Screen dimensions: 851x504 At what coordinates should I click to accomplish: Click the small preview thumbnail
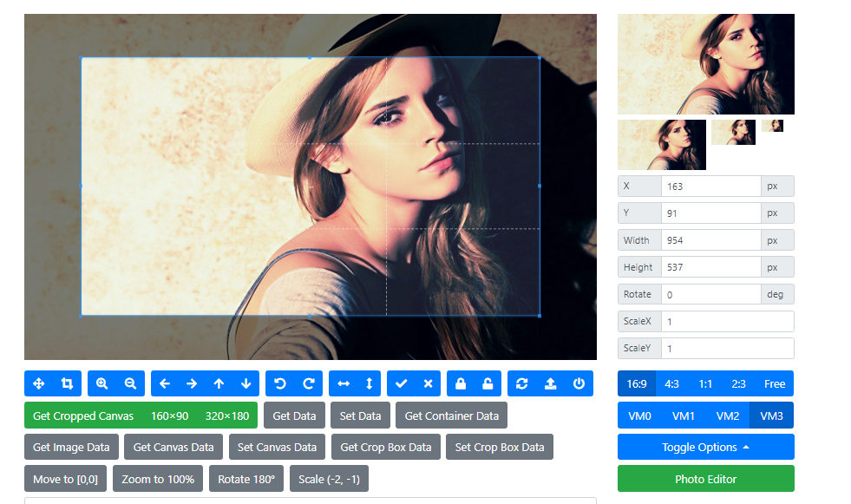tap(733, 132)
